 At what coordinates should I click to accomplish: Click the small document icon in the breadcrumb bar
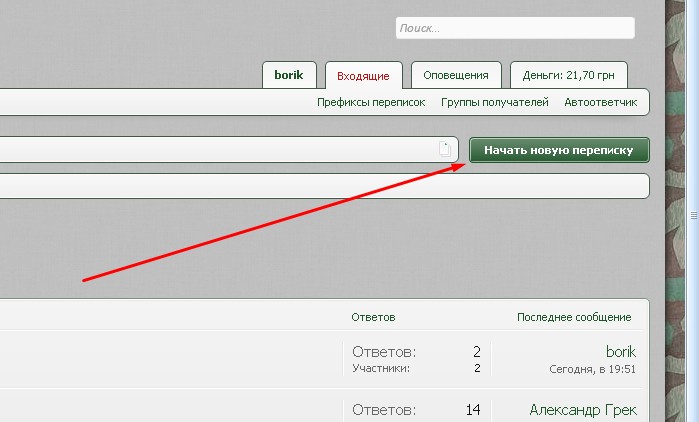444,149
